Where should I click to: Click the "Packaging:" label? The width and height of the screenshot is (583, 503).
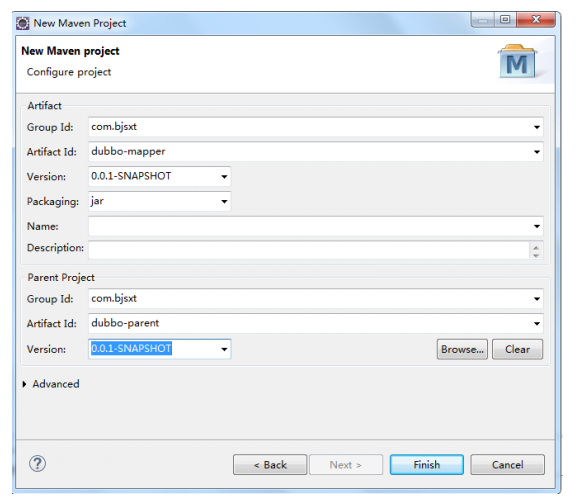click(53, 201)
